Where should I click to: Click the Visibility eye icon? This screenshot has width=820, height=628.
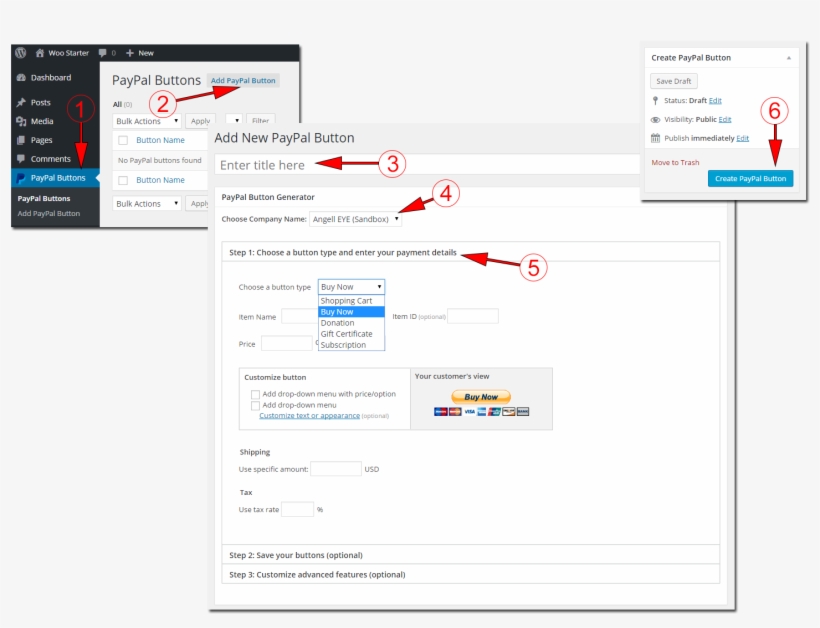click(x=655, y=120)
